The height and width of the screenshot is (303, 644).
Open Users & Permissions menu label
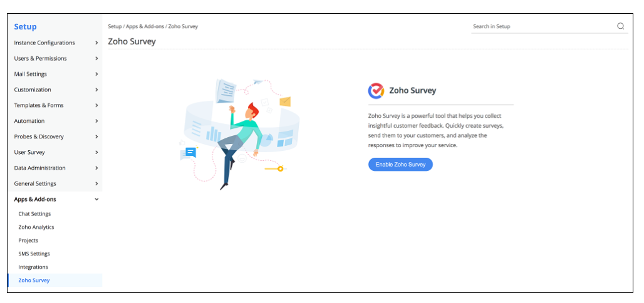pos(40,58)
